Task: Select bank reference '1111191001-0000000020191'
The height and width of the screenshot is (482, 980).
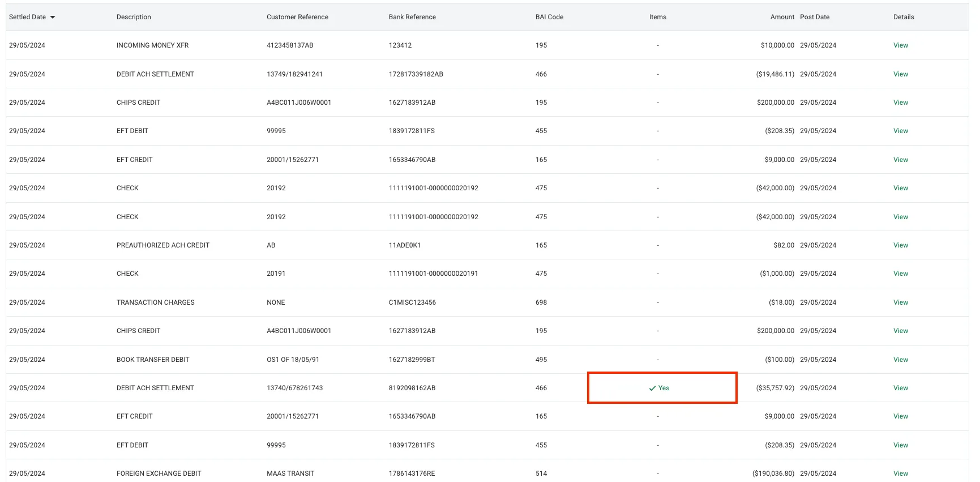Action: [433, 274]
